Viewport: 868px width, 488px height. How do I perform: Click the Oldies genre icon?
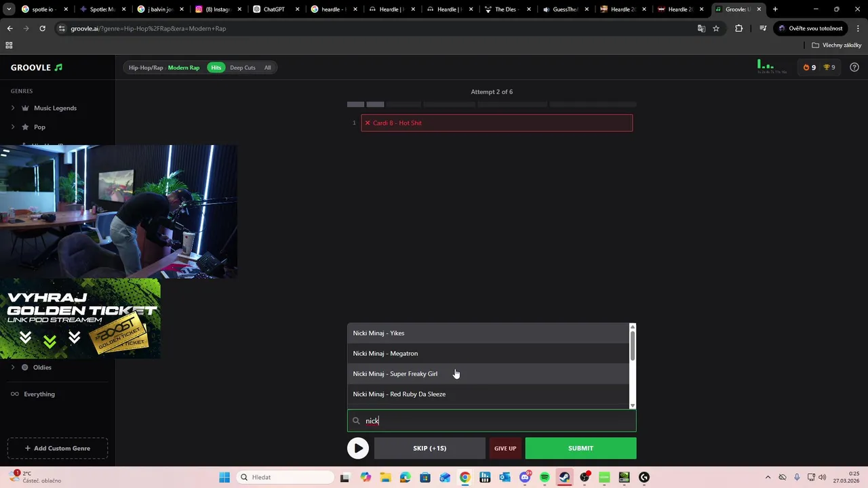coord(25,367)
